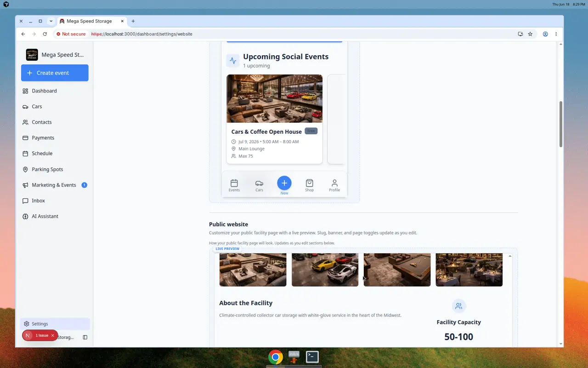The image size is (588, 368).
Task: Click the Upcoming Social Events pulse icon
Action: click(x=233, y=60)
